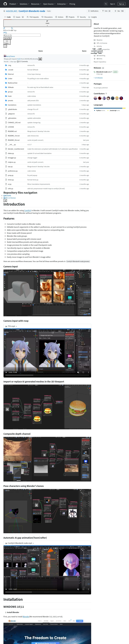Unmute the TES.mp4 video
The height and width of the screenshot is (644, 129).
[x=78, y=372]
